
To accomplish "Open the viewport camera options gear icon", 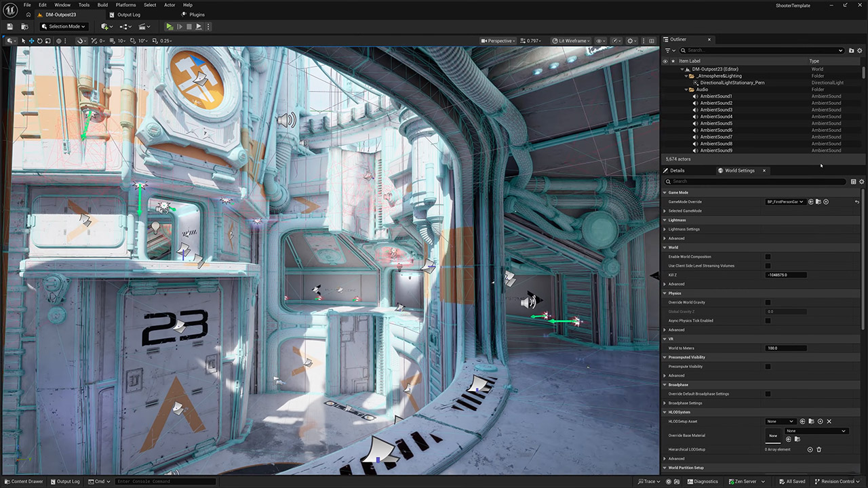I will point(631,41).
